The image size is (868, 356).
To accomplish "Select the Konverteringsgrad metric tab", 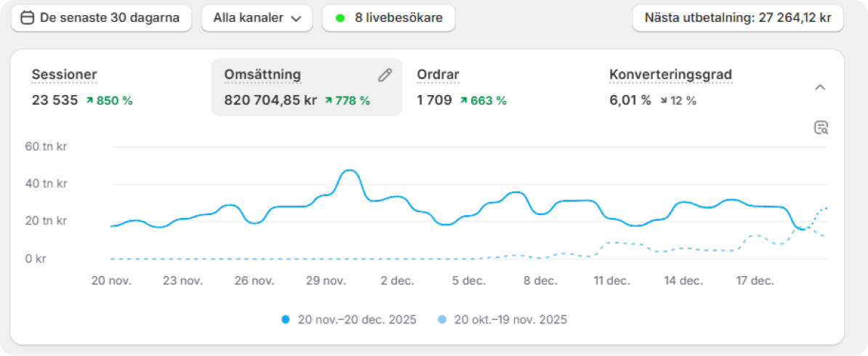I will 670,75.
